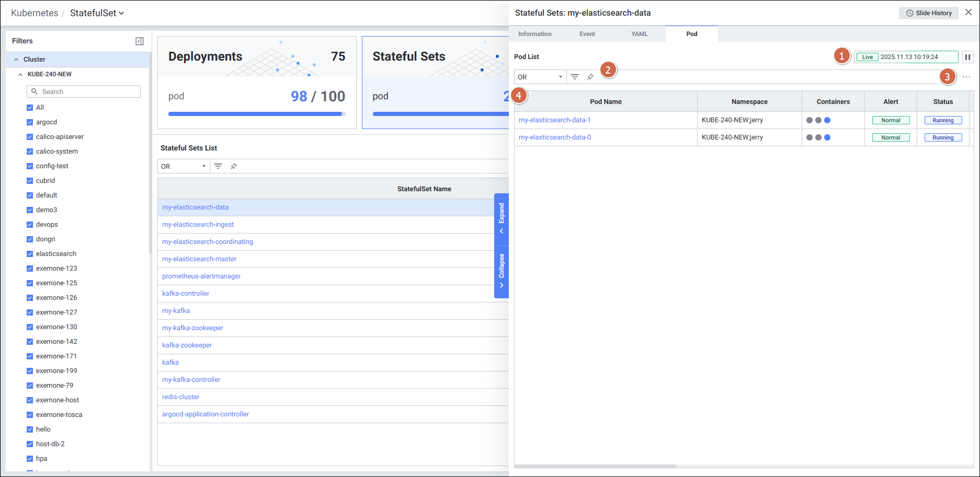The image size is (980, 477).
Task: Open the OR dropdown in Pod List
Action: tap(540, 77)
